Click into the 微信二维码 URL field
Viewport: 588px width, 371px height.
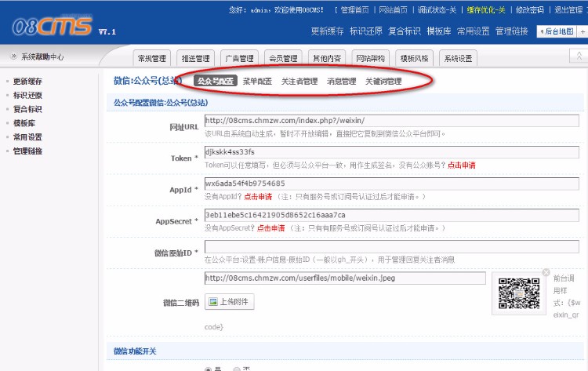(345, 278)
